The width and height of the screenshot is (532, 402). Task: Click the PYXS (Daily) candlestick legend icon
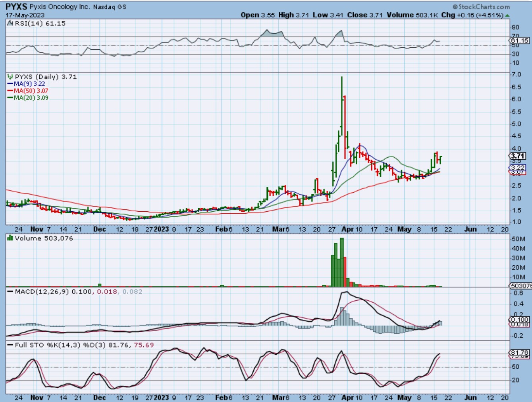10,77
